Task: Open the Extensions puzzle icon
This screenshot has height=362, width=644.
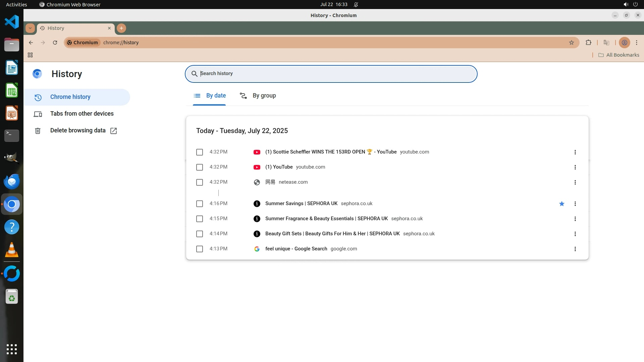Action: [x=588, y=43]
